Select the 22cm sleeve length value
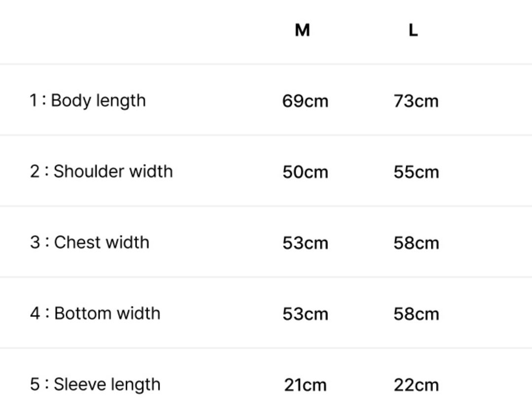Viewport: 532px width, 417px height. coord(416,385)
